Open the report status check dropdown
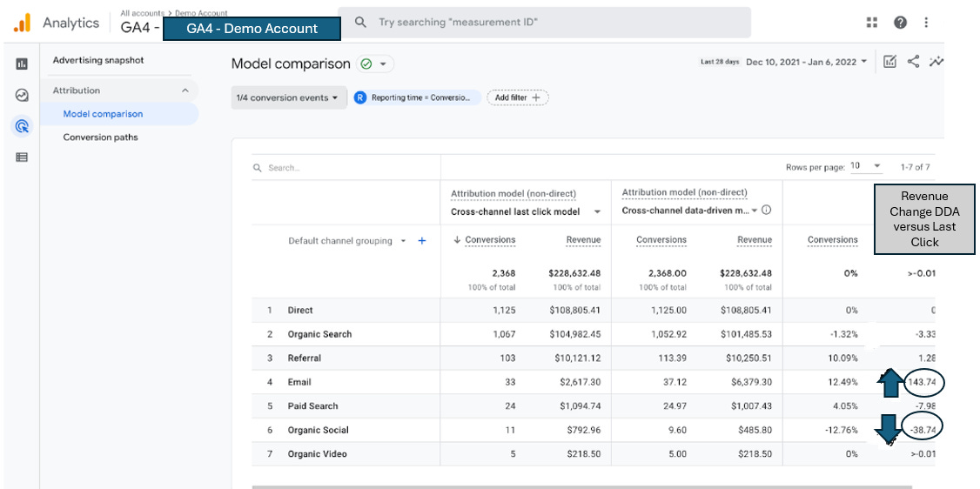 376,64
